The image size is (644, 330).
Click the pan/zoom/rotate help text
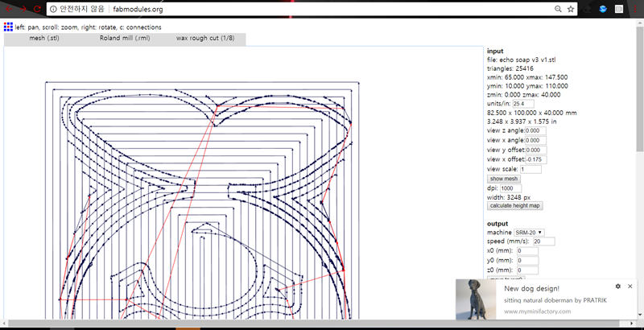(x=89, y=27)
